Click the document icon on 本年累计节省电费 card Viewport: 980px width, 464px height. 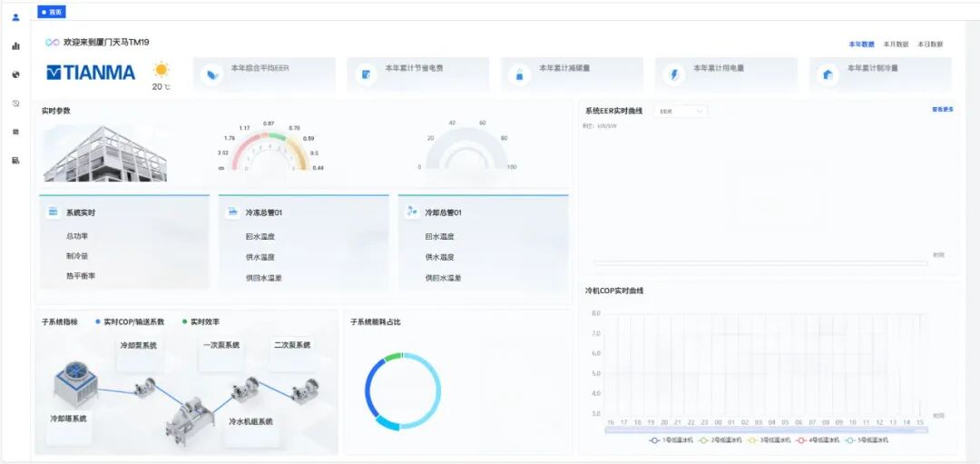point(366,74)
